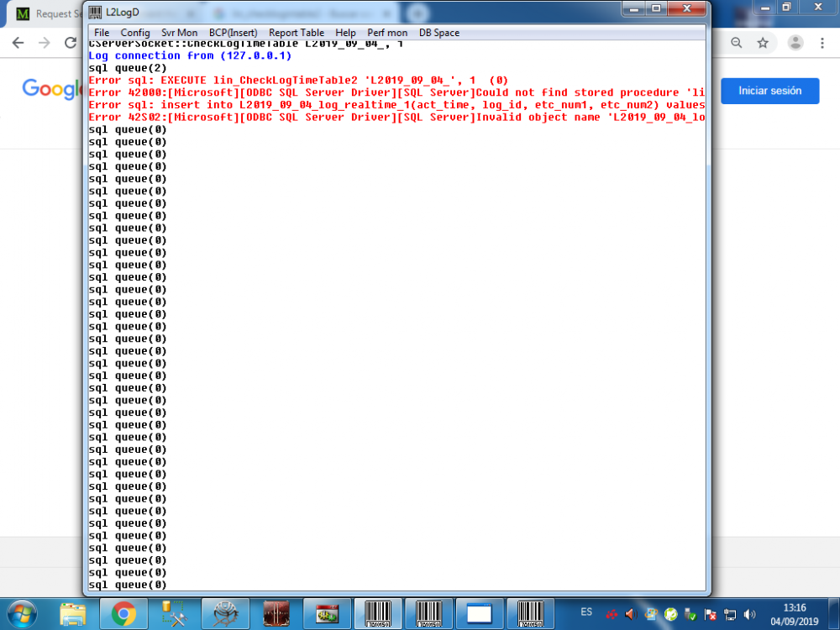
Task: Click the zoom magnifier icon in address bar
Action: click(737, 43)
